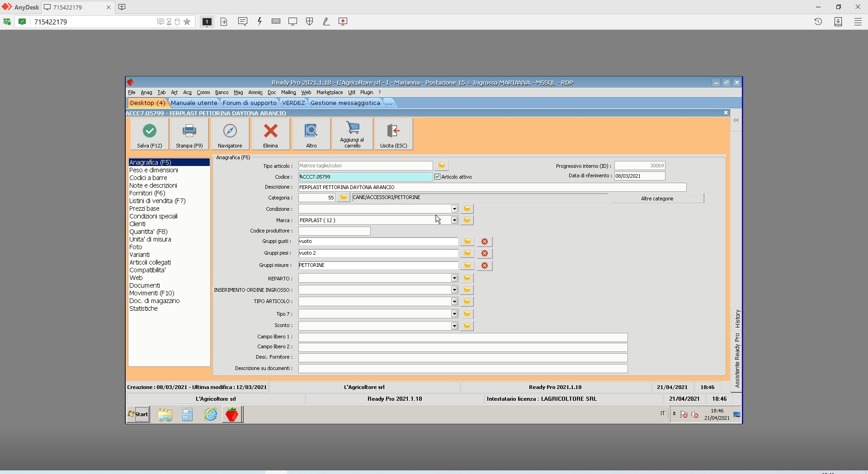
Task: Open folder icon for Gruppi pesi
Action: (467, 253)
